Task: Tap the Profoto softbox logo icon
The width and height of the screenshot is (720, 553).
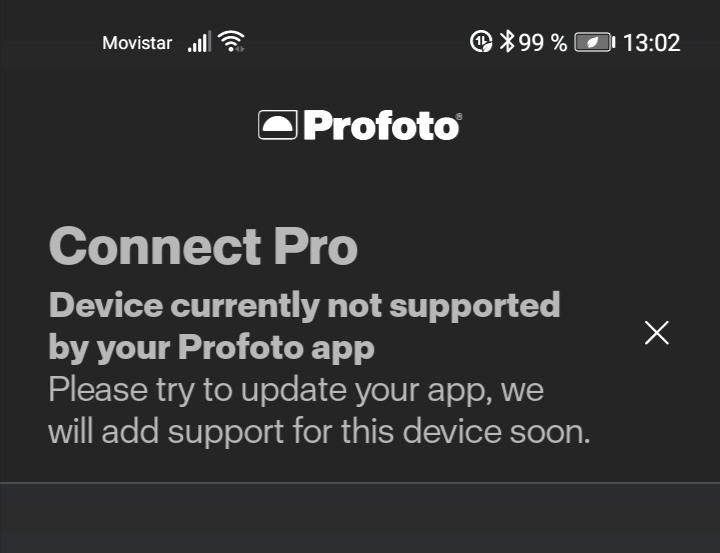Action: pyautogui.click(x=277, y=125)
